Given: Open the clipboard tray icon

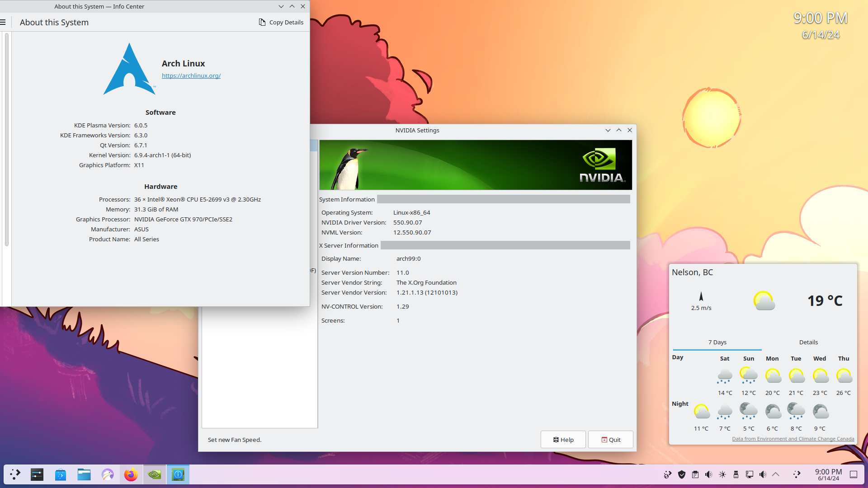Looking at the screenshot, I should point(695,474).
